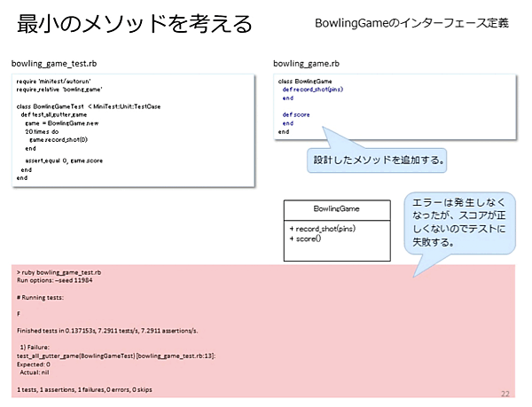Click the assert_equal 0, game.score line
Image resolution: width=532 pixels, height=407 pixels.
click(x=64, y=160)
